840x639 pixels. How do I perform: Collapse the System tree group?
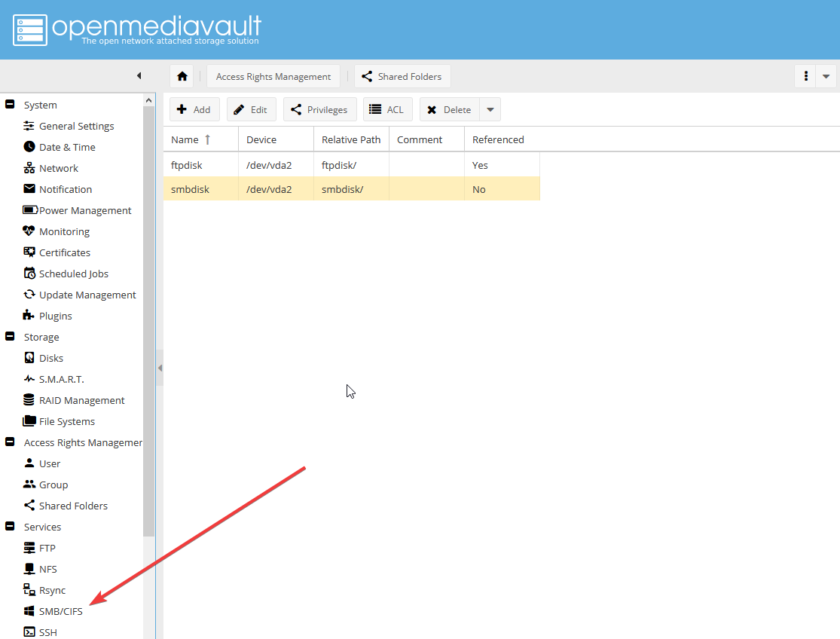pos(10,105)
